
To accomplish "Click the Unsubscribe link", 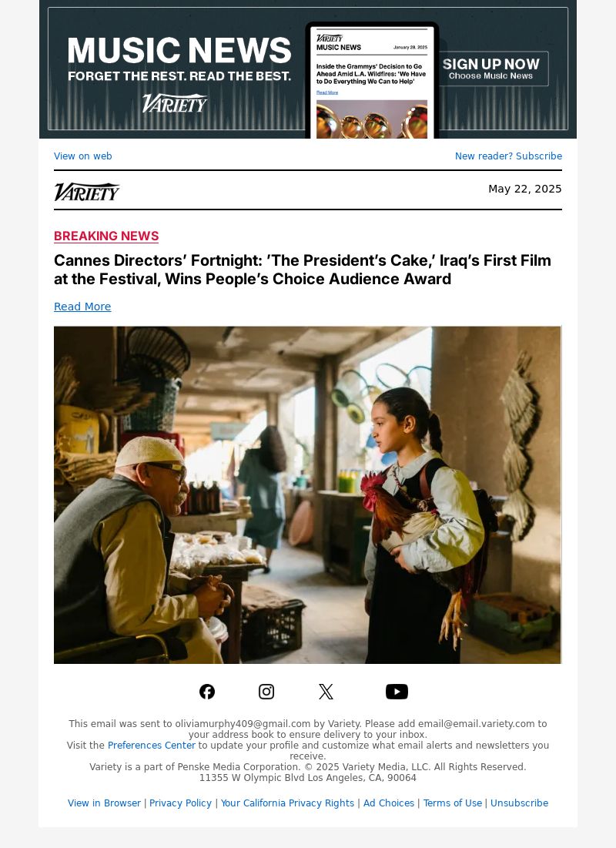I will [519, 803].
